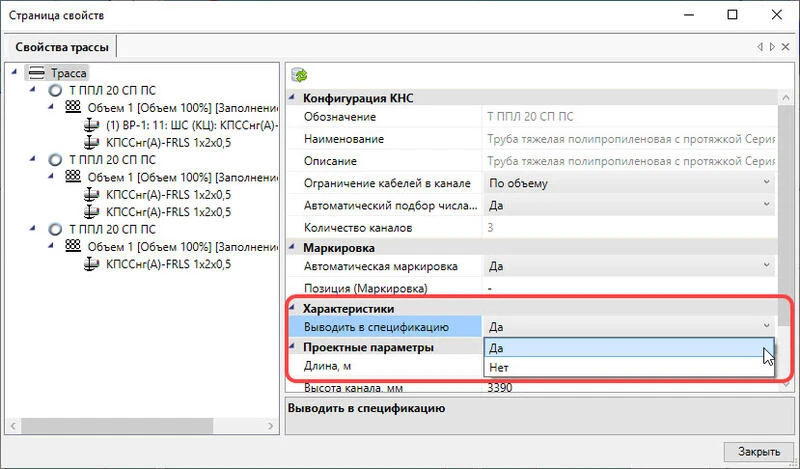
Task: Click the Трасса root node icon
Action: click(x=37, y=73)
